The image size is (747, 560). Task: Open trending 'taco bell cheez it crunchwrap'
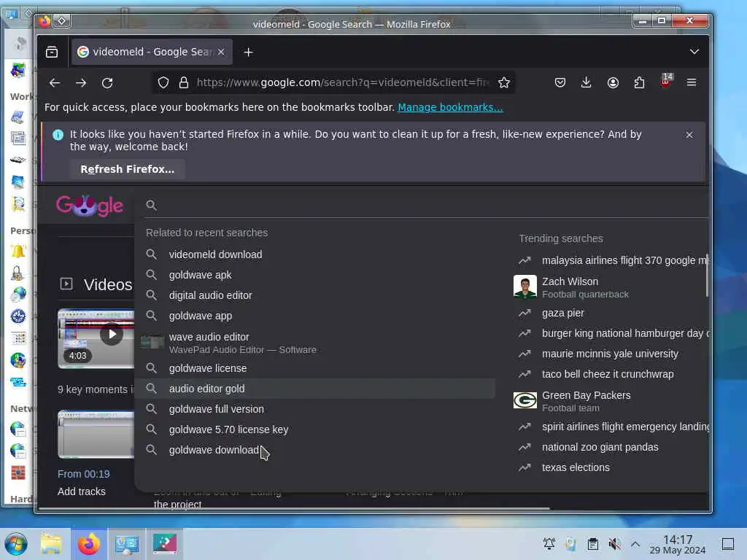point(612,374)
